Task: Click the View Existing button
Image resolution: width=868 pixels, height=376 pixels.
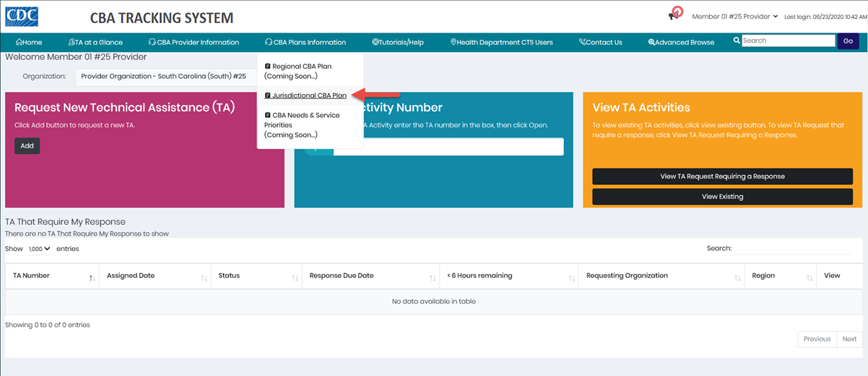Action: (x=722, y=197)
